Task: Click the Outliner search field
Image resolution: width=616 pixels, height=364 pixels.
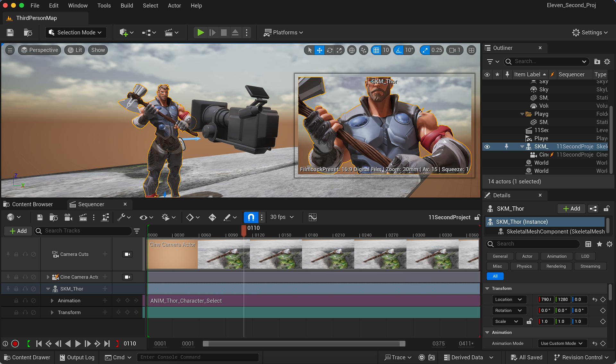Action: (546, 61)
